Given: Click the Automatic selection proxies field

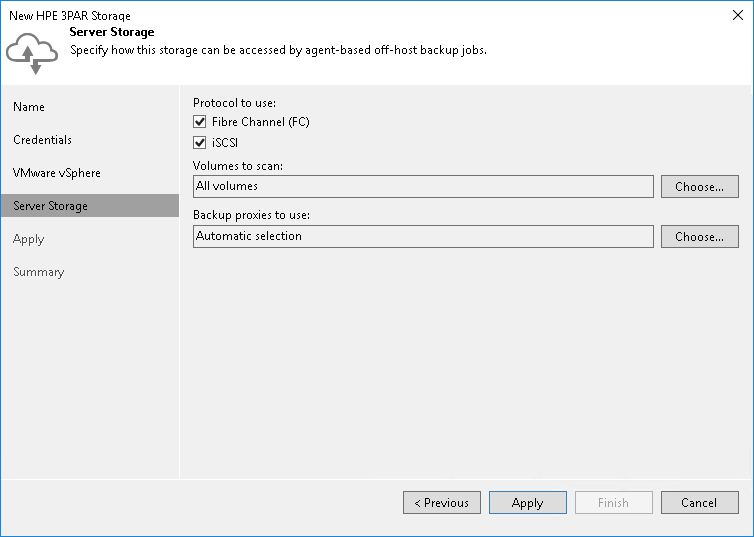Looking at the screenshot, I should (x=423, y=236).
